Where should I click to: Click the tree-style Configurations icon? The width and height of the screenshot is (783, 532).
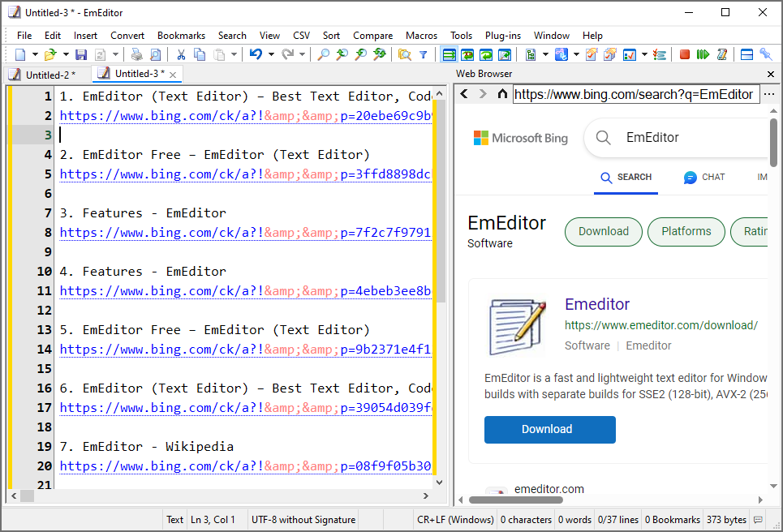(x=531, y=54)
